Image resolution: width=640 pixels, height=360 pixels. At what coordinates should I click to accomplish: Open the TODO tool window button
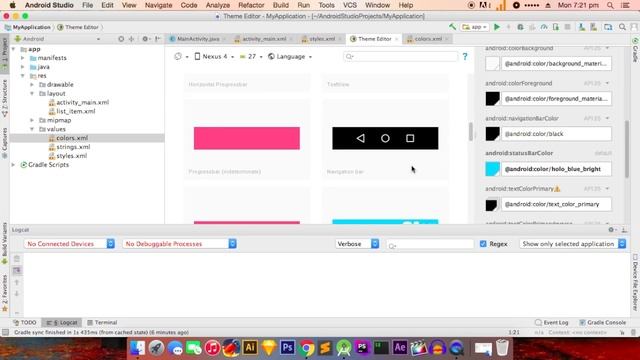25,322
